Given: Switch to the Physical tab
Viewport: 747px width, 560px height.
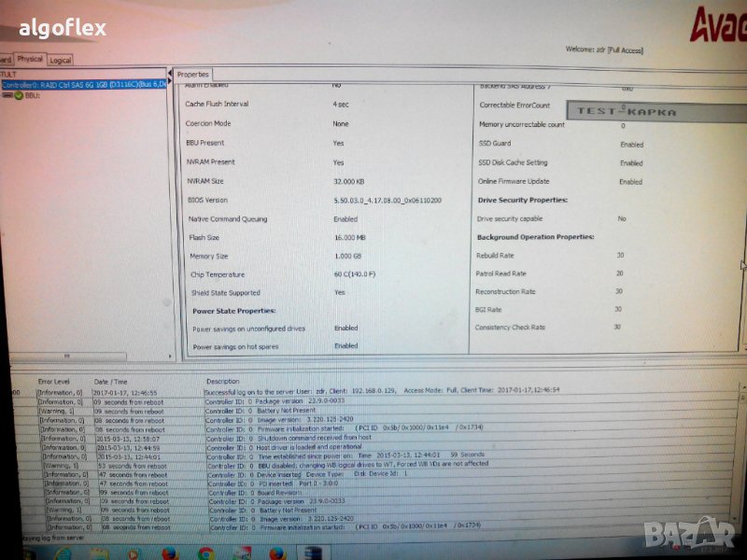Looking at the screenshot, I should [x=29, y=59].
